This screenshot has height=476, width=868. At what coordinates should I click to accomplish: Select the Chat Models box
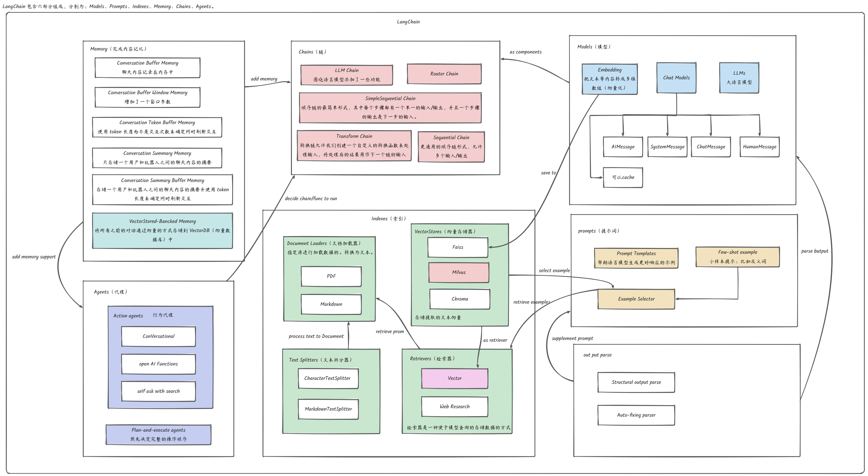[676, 78]
